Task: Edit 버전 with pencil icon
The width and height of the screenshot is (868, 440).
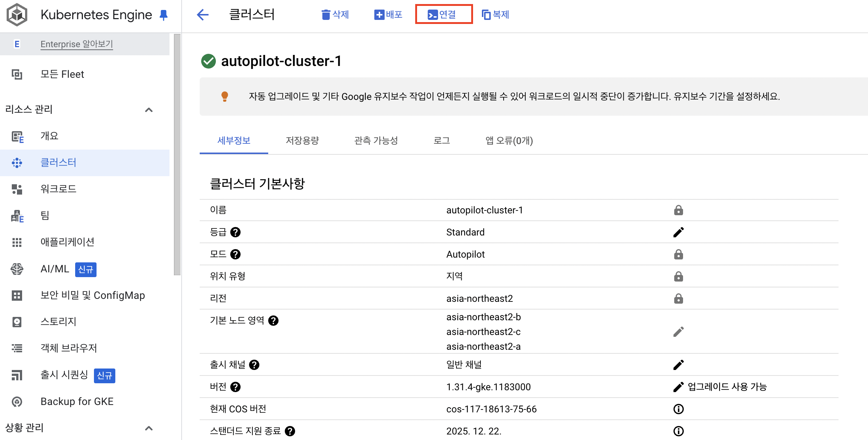Action: point(679,387)
